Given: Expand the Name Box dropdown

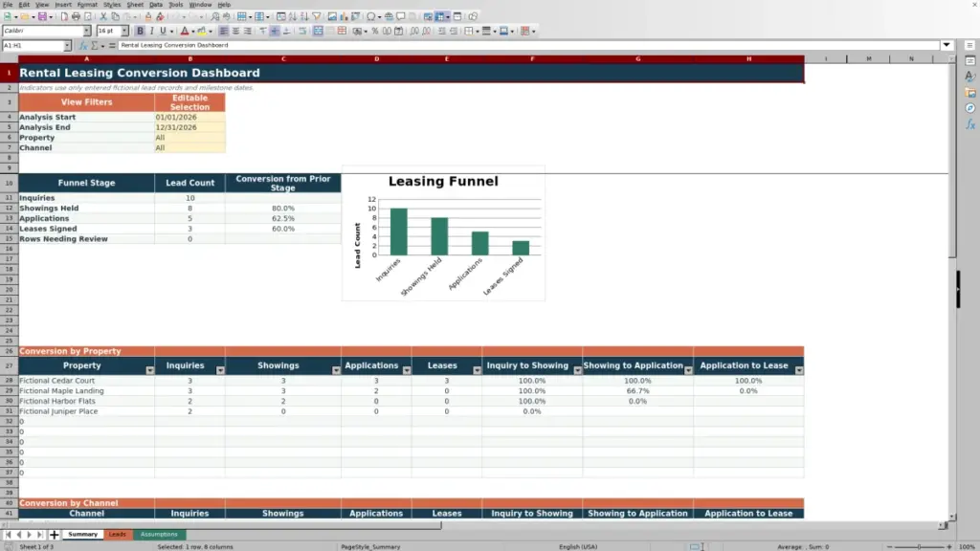Looking at the screenshot, I should [67, 46].
